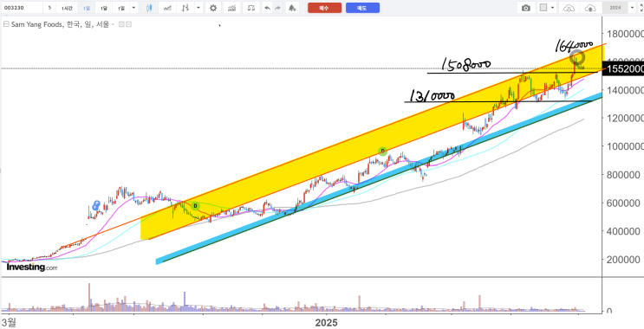Screen dimensions: 644x329
Task: Undo the last chart action
Action: pyautogui.click(x=267, y=8)
